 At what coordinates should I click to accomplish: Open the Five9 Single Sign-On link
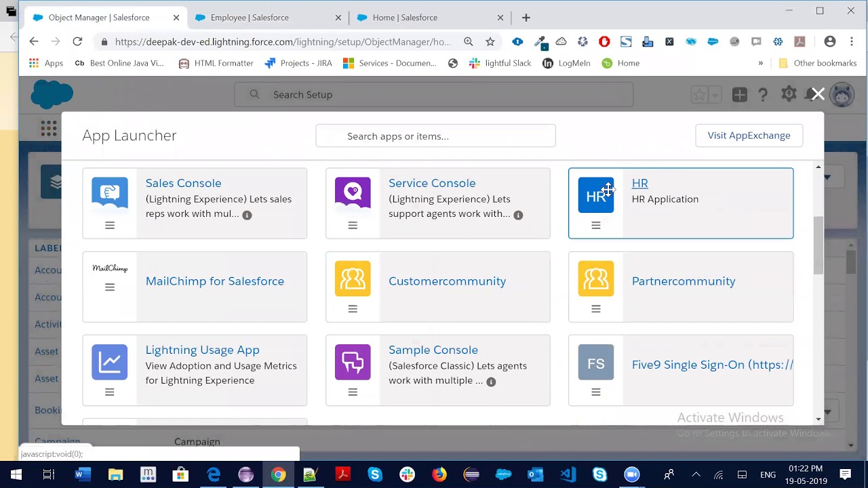712,365
